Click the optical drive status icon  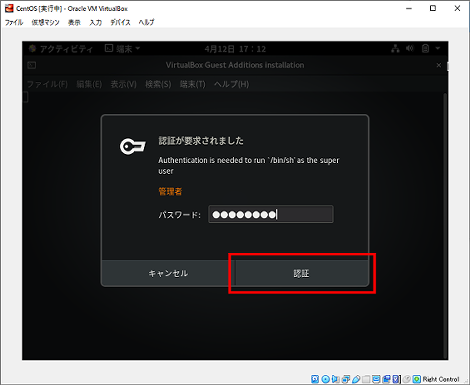(x=326, y=379)
